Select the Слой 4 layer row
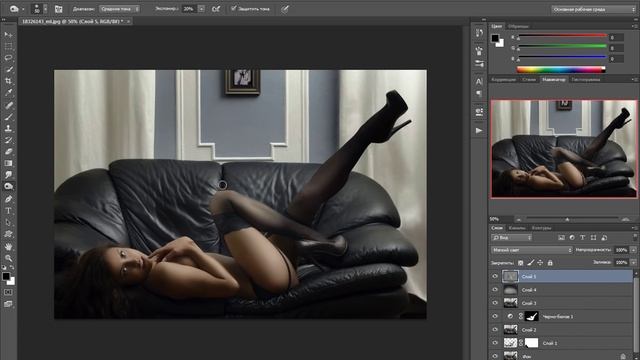This screenshot has width=640, height=360. (562, 290)
